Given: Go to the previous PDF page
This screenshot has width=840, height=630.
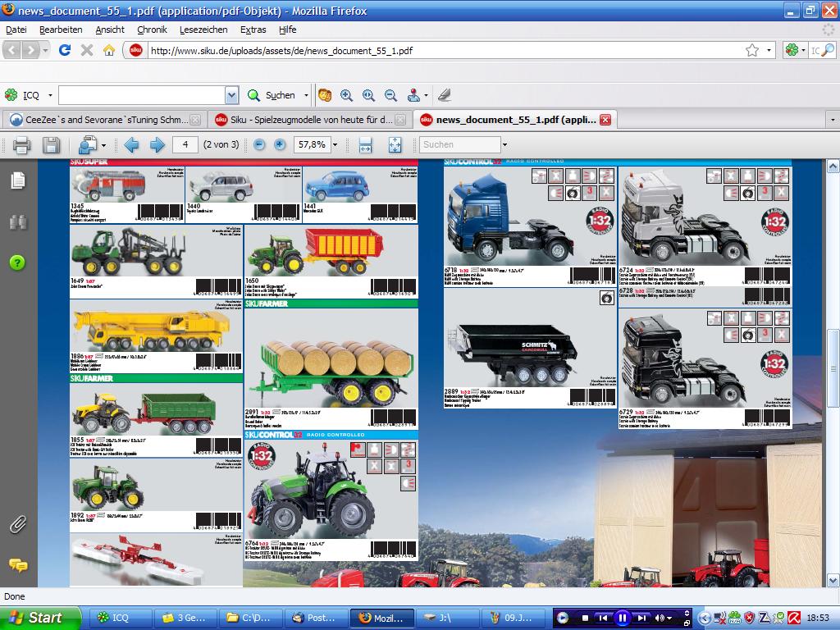Looking at the screenshot, I should 132,145.
